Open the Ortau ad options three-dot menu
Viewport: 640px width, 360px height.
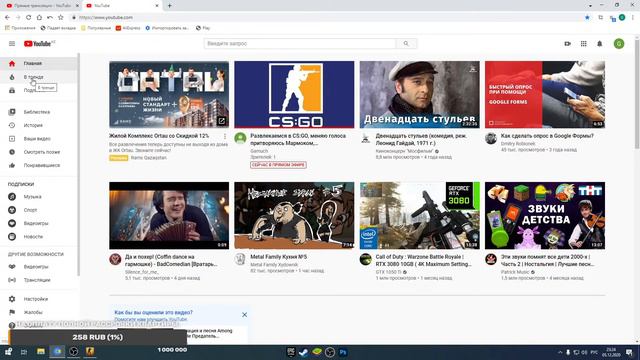224,136
